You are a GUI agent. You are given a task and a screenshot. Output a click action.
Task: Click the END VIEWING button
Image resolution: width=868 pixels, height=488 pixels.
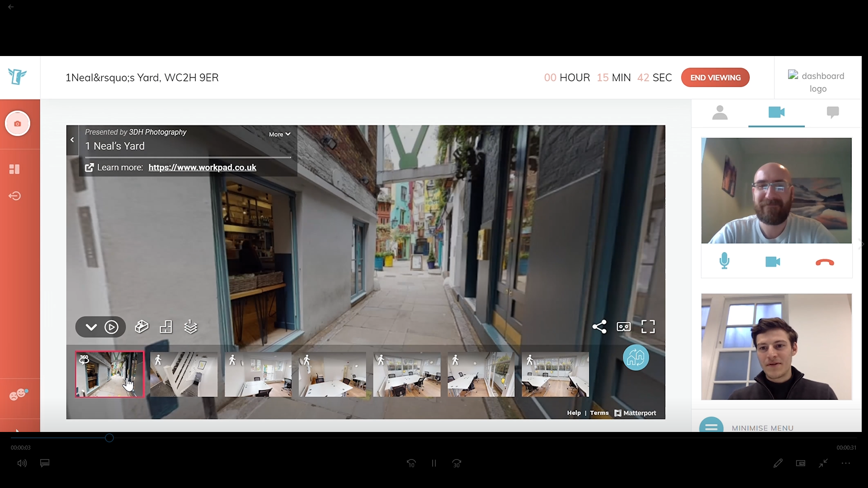(715, 77)
